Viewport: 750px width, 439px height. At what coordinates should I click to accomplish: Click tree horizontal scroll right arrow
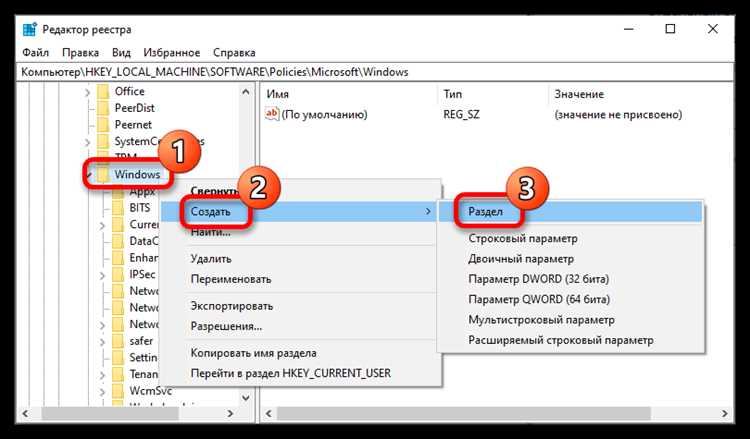tap(231, 414)
